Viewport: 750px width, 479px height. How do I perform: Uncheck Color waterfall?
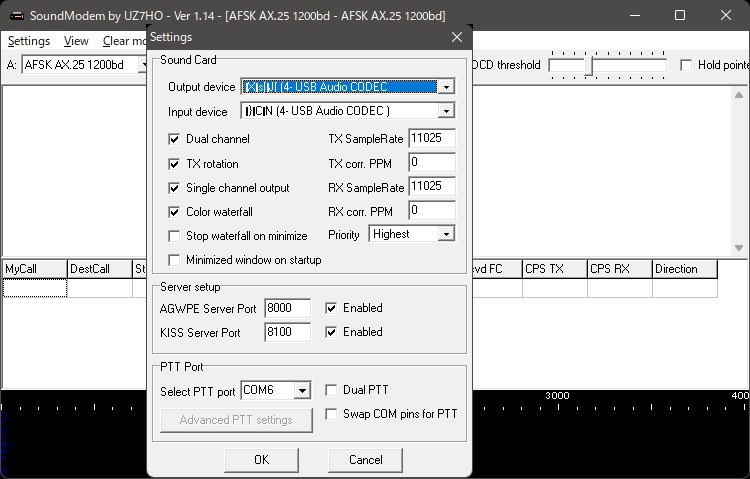point(175,212)
